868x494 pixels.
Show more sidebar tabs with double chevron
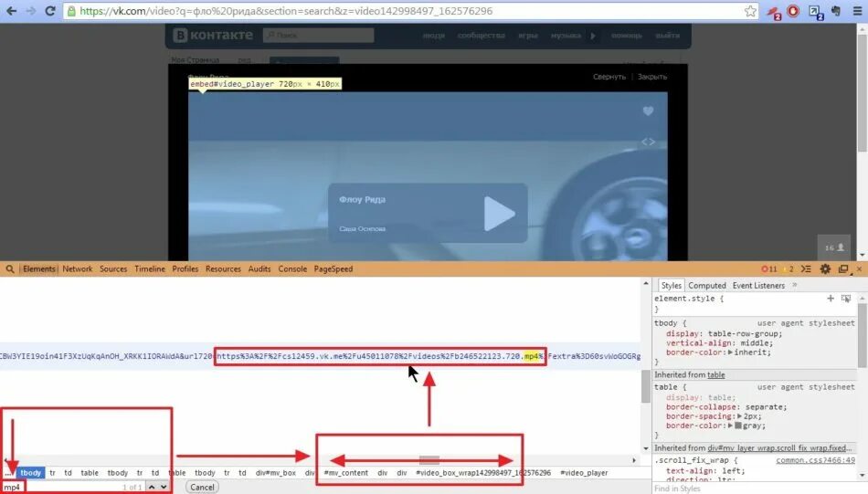pyautogui.click(x=795, y=286)
